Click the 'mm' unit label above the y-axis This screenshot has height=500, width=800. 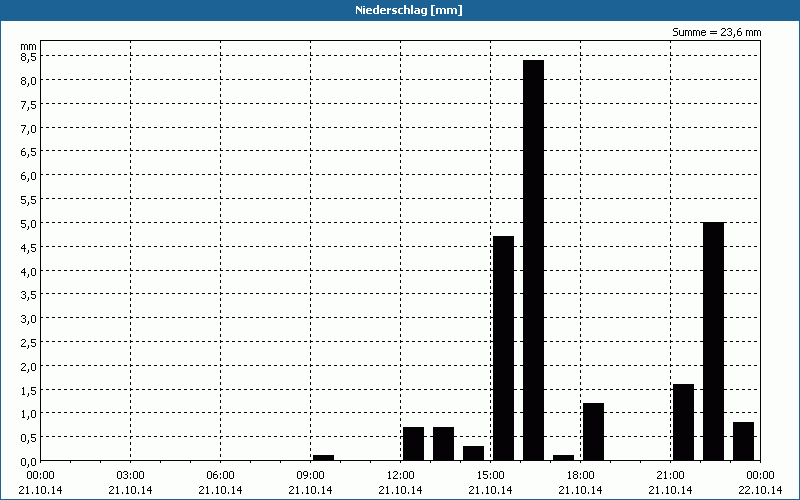28,46
